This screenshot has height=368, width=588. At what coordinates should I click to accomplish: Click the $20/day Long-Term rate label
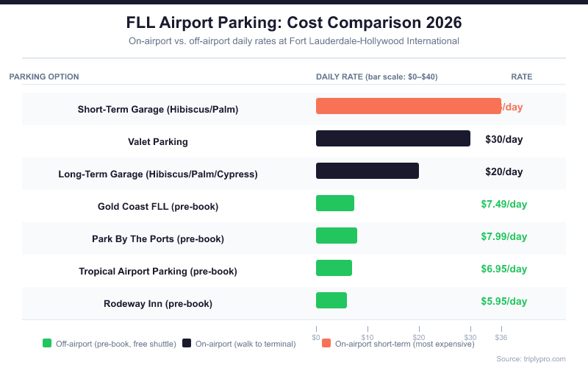pos(503,171)
